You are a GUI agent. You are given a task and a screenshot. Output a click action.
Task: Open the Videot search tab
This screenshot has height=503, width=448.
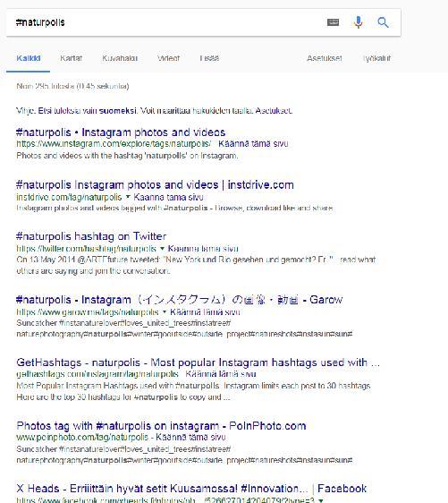pos(168,58)
